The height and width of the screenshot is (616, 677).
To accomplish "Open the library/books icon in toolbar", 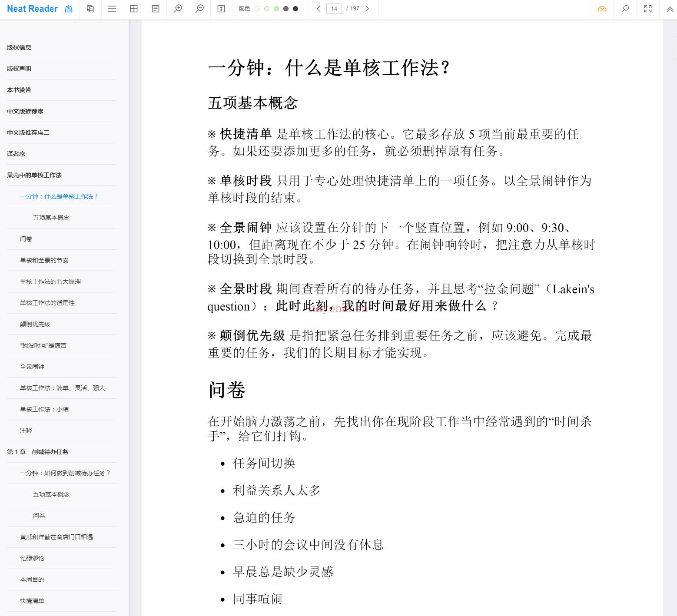I will (90, 9).
